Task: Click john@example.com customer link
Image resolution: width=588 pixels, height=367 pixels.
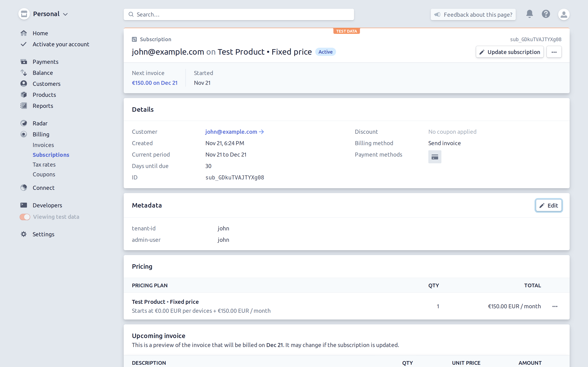Action: tap(235, 132)
